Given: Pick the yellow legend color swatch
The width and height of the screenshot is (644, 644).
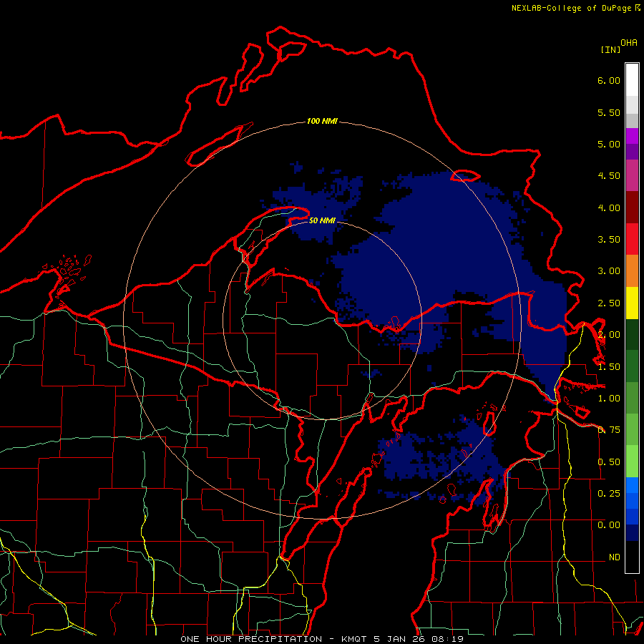Looking at the screenshot, I should [632, 303].
